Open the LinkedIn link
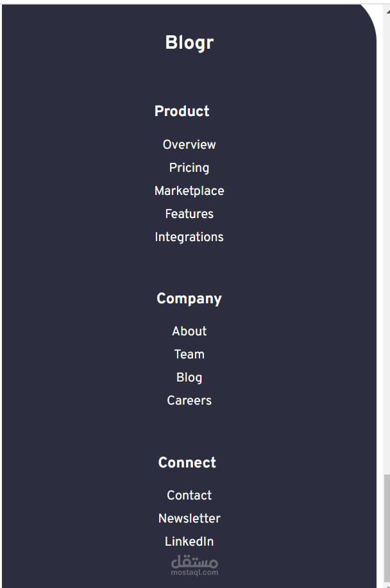Screen dimensions: 390x588 189,541
